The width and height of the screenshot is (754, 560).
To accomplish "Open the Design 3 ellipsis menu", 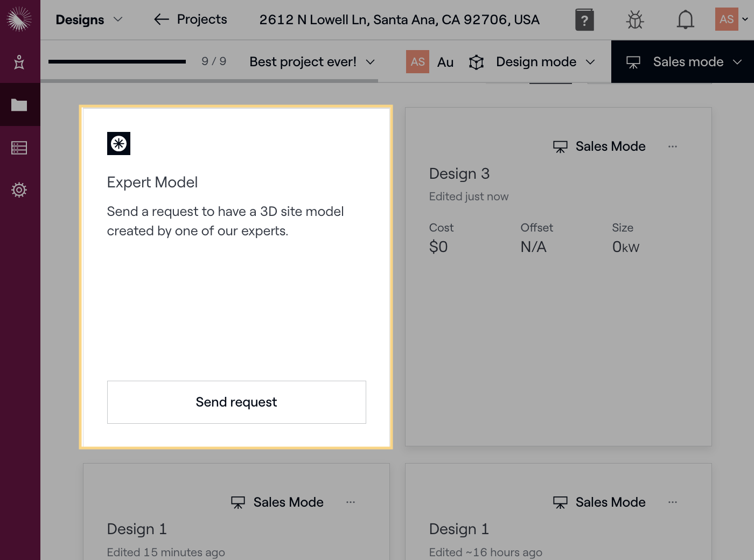I will pyautogui.click(x=672, y=146).
